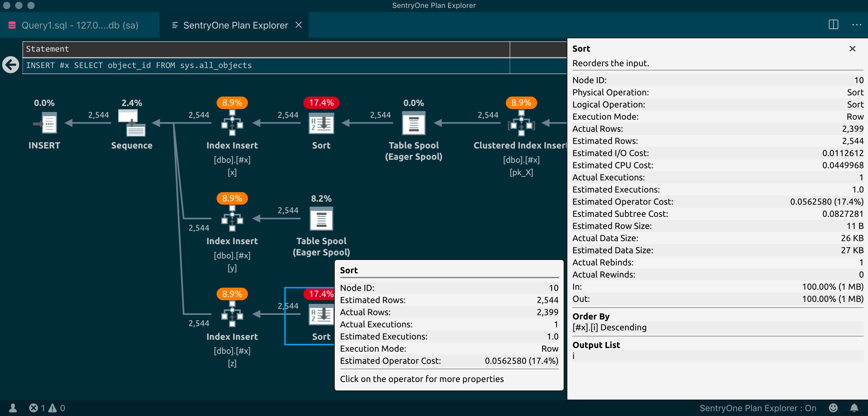Viewport: 868px width, 416px height.
Task: Open the more actions ellipsis menu
Action: coord(856,25)
